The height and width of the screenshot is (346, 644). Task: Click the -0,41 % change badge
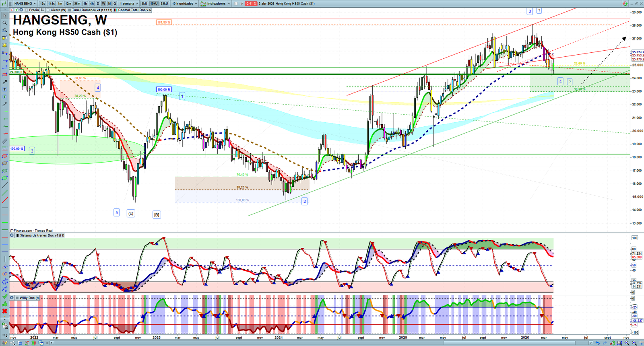pos(251,4)
